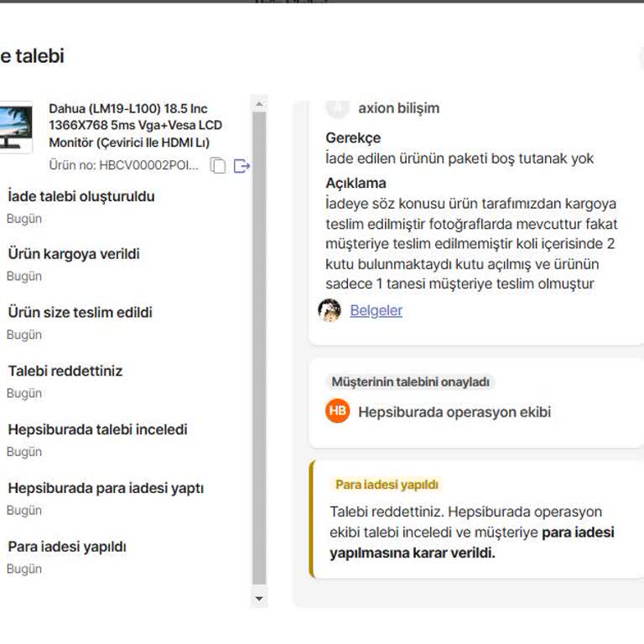Select 'Hepsiburada talebi inceledi' timeline step

pos(98,429)
